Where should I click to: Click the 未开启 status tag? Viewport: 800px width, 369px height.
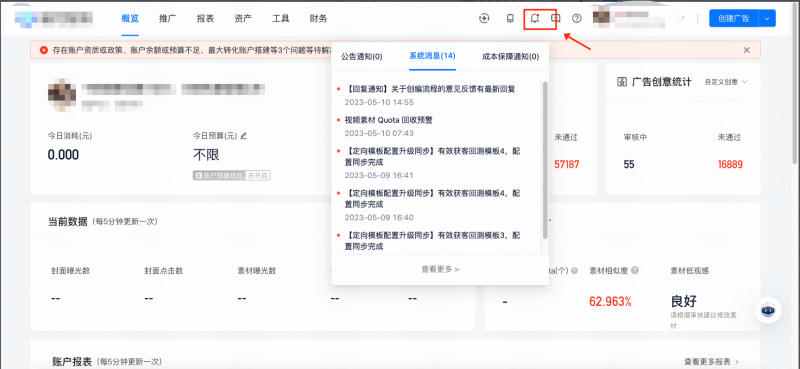pyautogui.click(x=258, y=176)
